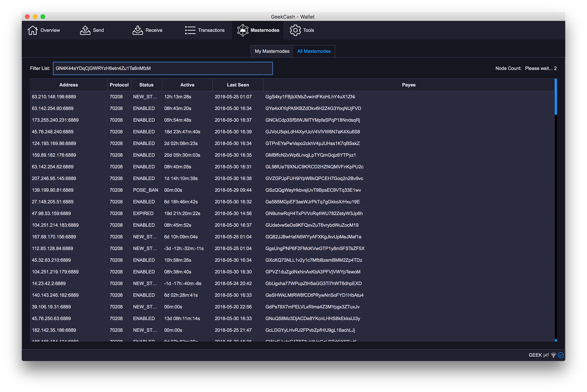
Task: Switch to the All Masternodes tab
Action: click(314, 51)
